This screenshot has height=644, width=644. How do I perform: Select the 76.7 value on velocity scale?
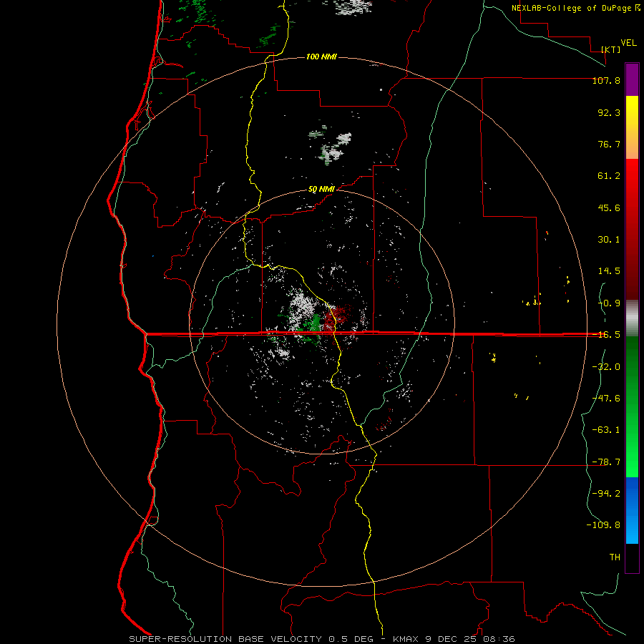point(609,144)
